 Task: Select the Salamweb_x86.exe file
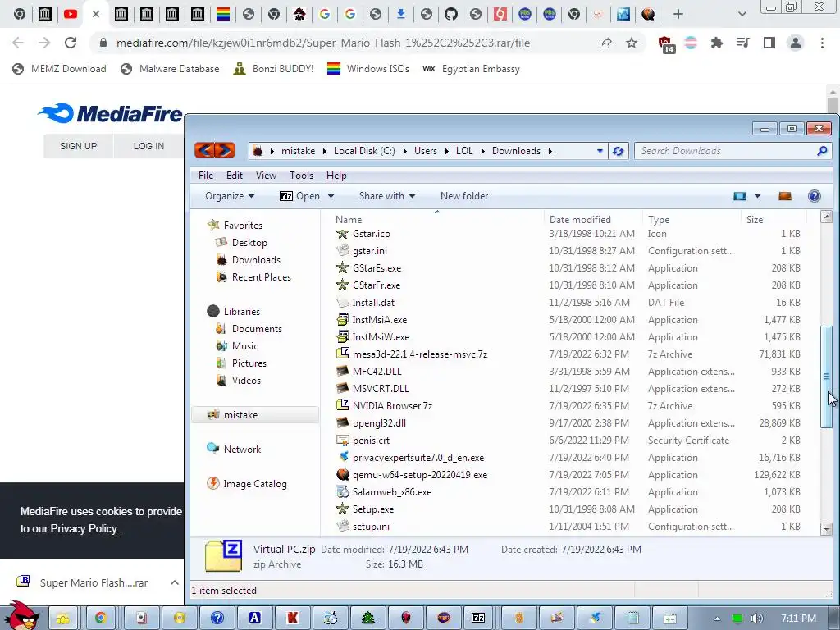coord(391,492)
